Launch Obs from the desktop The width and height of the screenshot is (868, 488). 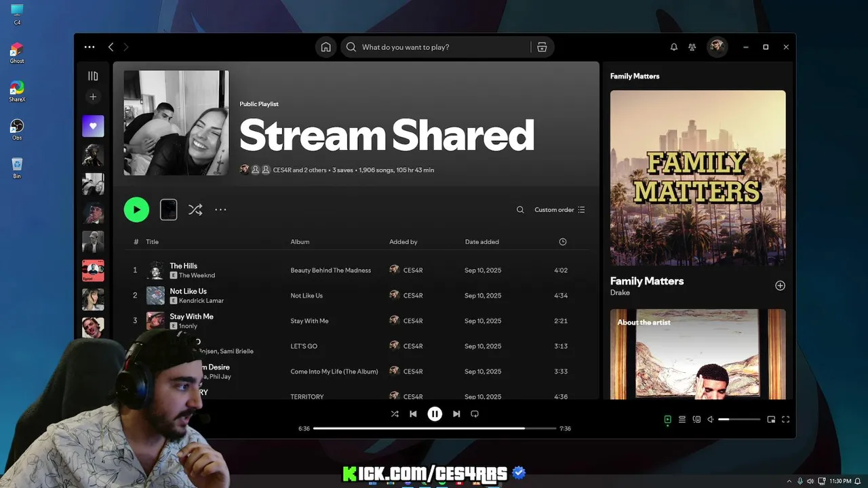pos(17,130)
